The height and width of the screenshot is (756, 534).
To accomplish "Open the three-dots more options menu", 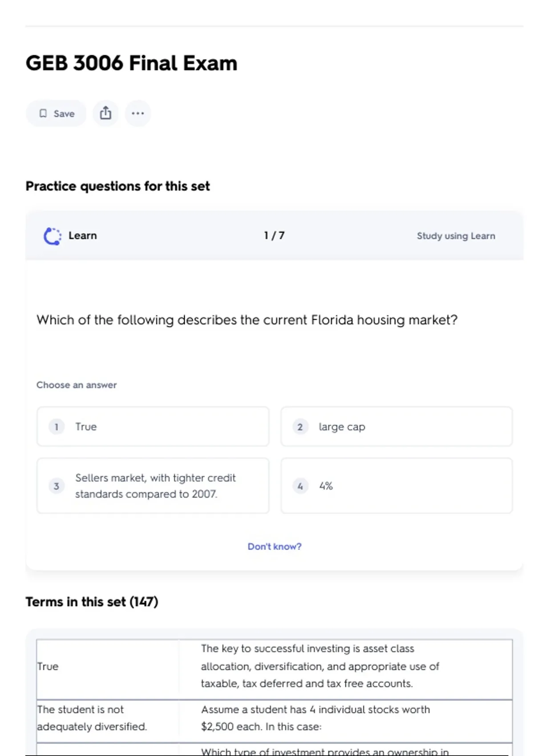I will click(x=138, y=113).
